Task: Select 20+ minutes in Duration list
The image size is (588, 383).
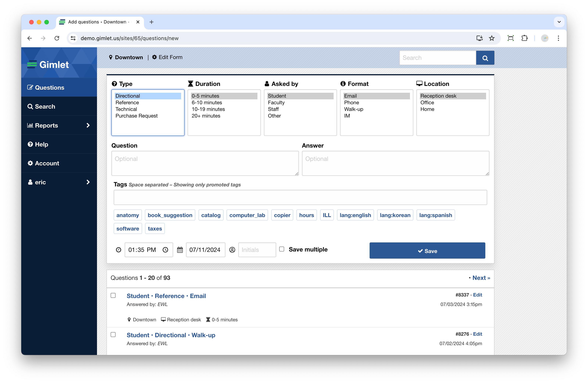Action: pos(224,116)
